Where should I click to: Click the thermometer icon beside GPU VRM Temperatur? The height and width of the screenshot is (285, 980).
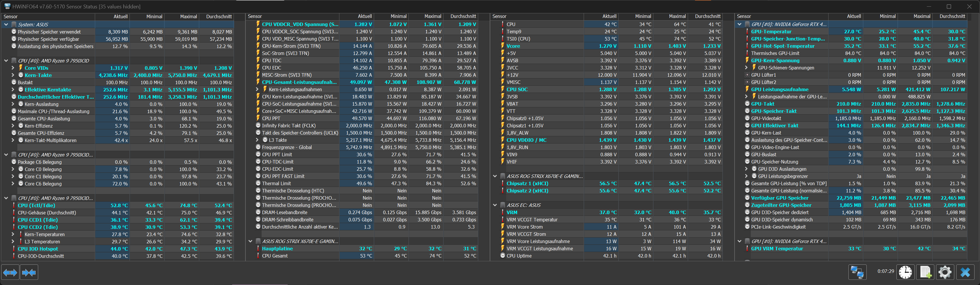pyautogui.click(x=747, y=249)
